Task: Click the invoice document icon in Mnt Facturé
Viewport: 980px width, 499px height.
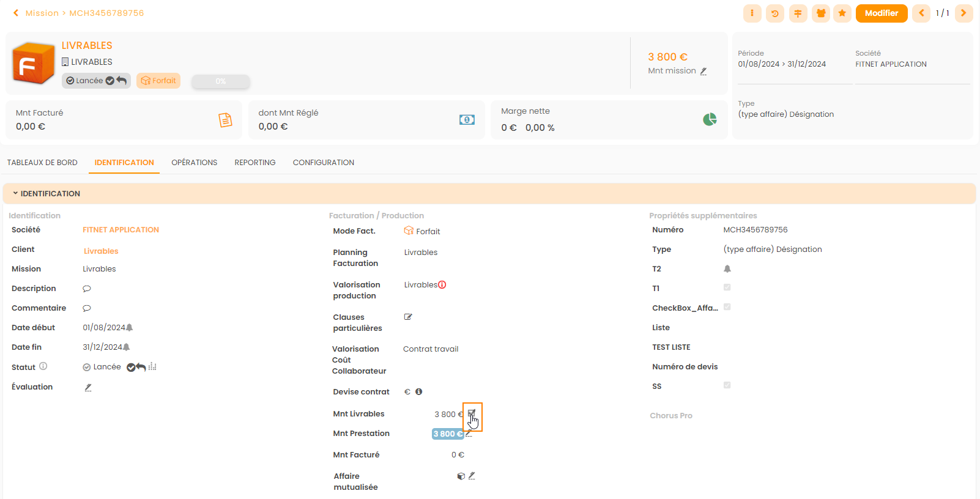Action: 225,120
